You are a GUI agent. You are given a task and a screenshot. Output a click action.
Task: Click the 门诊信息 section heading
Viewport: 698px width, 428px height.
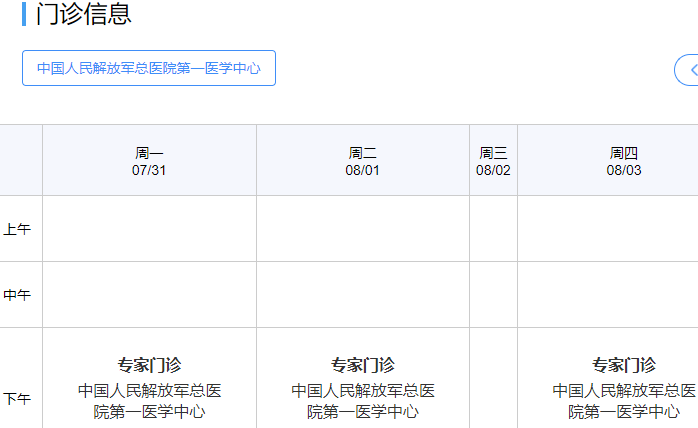(83, 15)
